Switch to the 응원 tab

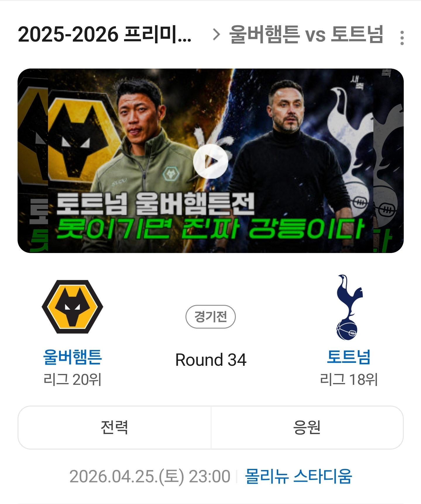(x=307, y=427)
